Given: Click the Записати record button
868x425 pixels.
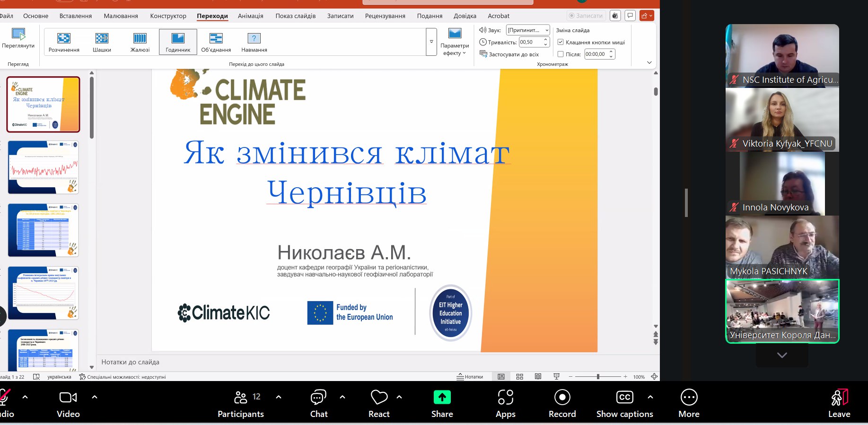Looking at the screenshot, I should 586,16.
